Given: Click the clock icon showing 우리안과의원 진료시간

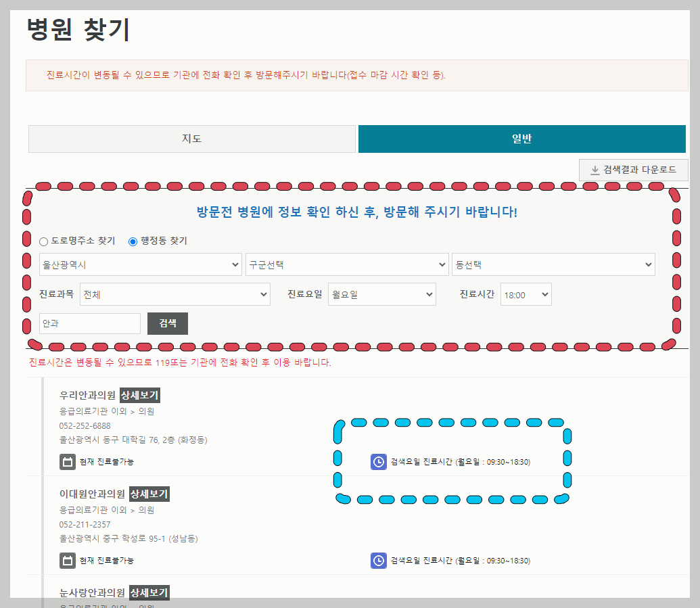Looking at the screenshot, I should 378,463.
